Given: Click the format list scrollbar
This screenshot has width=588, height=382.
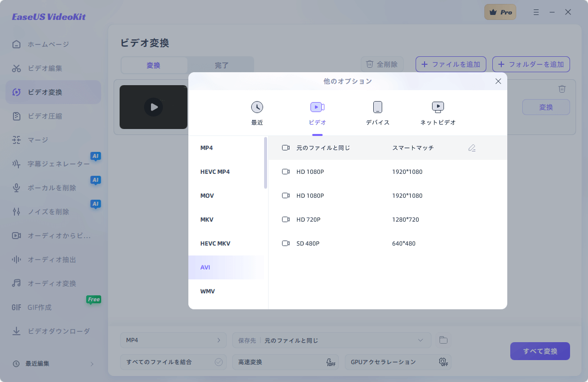Looking at the screenshot, I should tap(266, 163).
